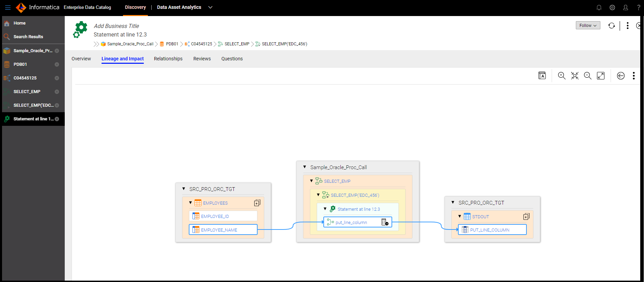Open the notifications bell

[x=599, y=8]
